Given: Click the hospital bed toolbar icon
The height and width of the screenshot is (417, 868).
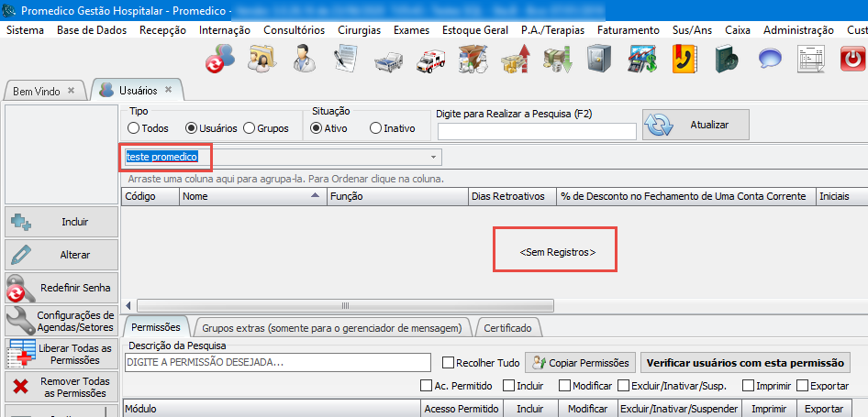Looking at the screenshot, I should [389, 60].
